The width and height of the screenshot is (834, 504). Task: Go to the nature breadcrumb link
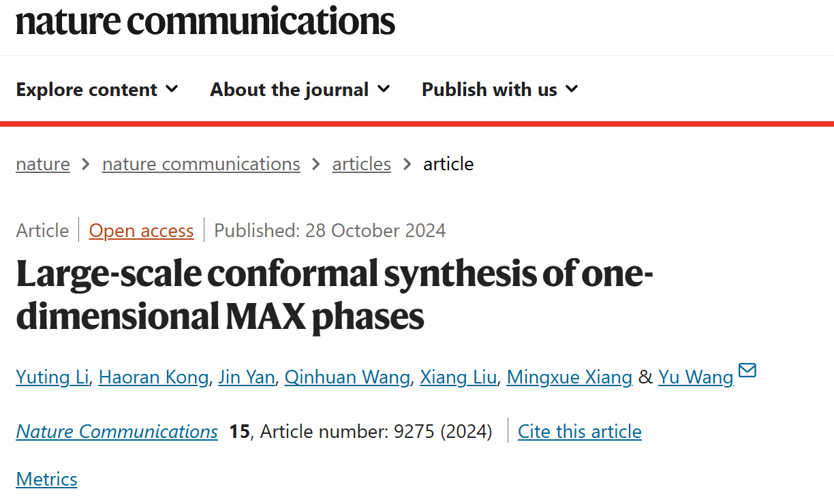(43, 164)
